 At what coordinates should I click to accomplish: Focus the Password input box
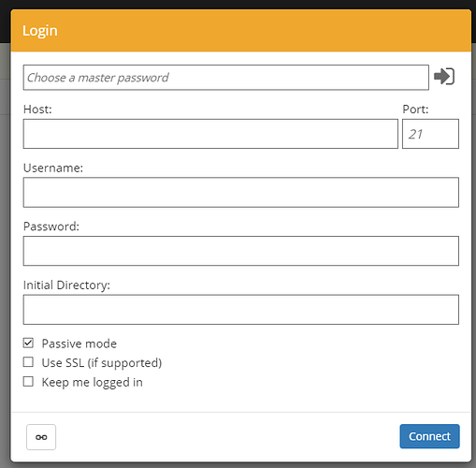[x=241, y=251]
